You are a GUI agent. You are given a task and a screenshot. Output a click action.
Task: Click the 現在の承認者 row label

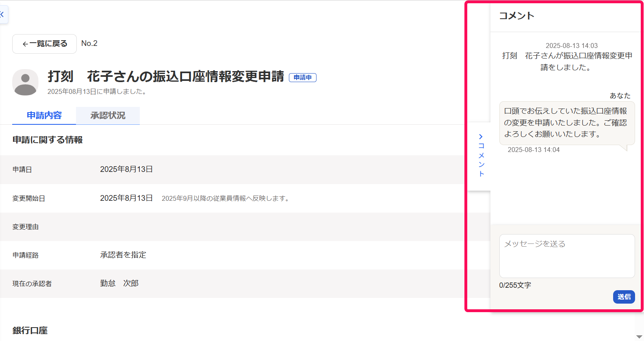point(32,284)
